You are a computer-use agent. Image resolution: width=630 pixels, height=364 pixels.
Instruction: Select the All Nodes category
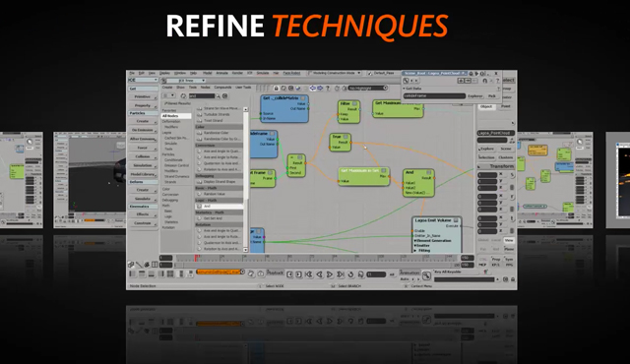(176, 115)
